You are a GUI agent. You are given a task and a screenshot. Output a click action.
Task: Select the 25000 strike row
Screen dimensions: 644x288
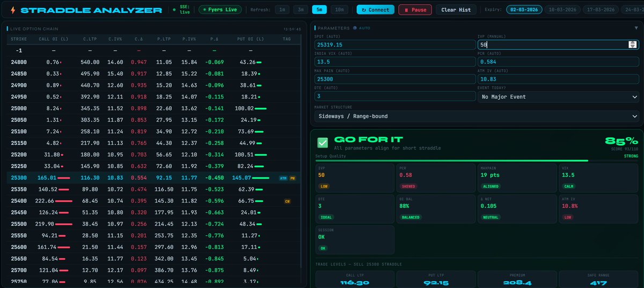coord(155,108)
